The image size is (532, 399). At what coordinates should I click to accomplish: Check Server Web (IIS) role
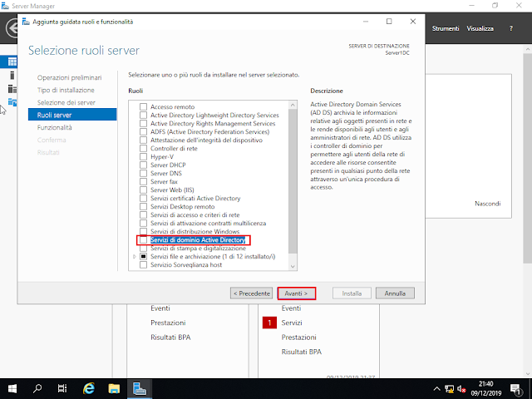tap(143, 190)
